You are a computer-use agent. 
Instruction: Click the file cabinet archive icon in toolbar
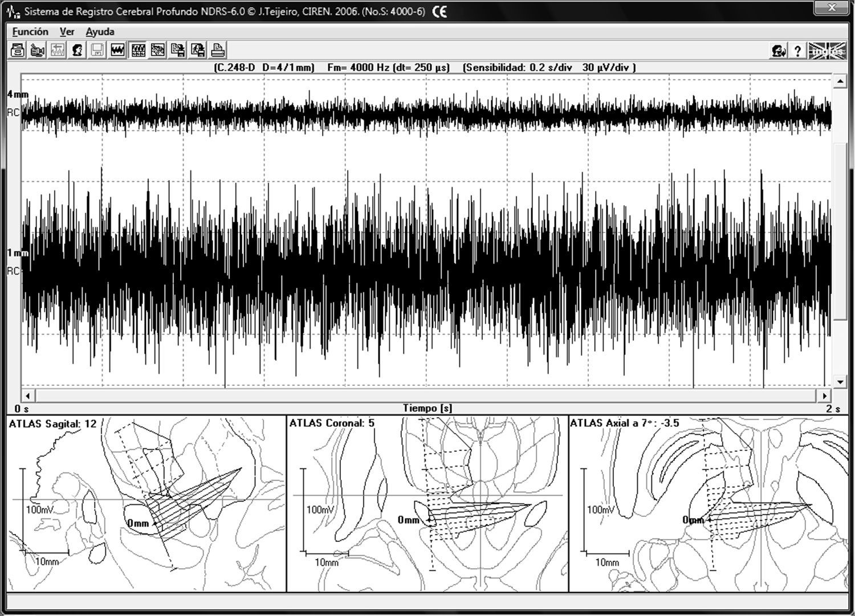tap(18, 51)
